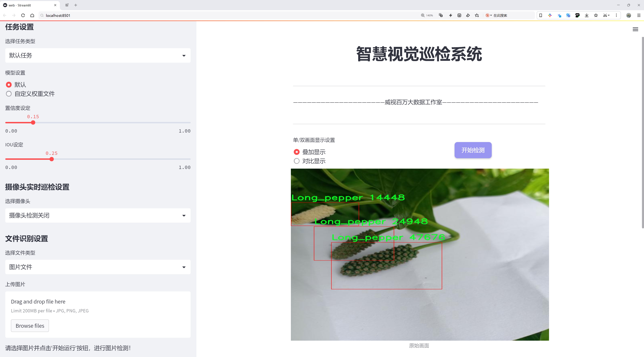Viewport: 644px width, 357px height.
Task: Close the web · Streamlit tab
Action: pos(55,5)
